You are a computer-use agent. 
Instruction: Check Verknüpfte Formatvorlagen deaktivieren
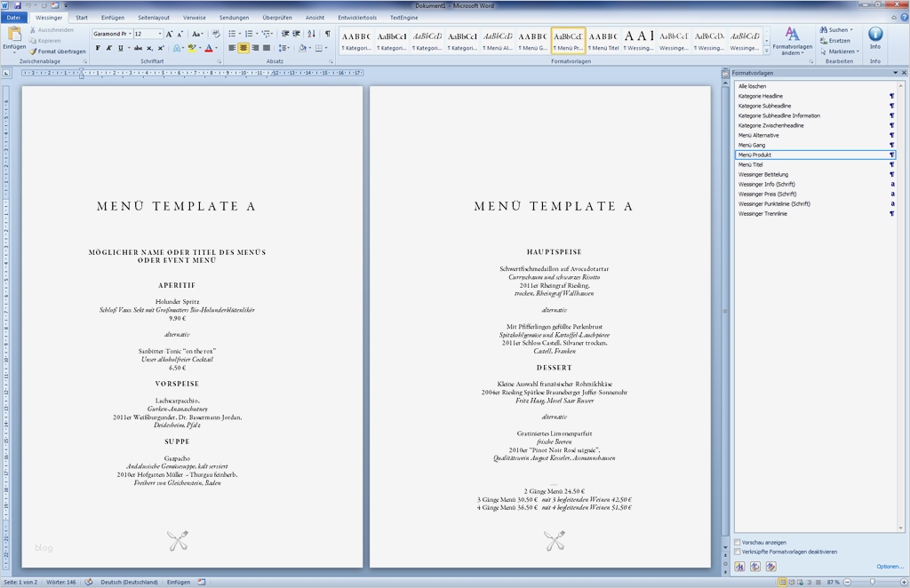point(738,552)
